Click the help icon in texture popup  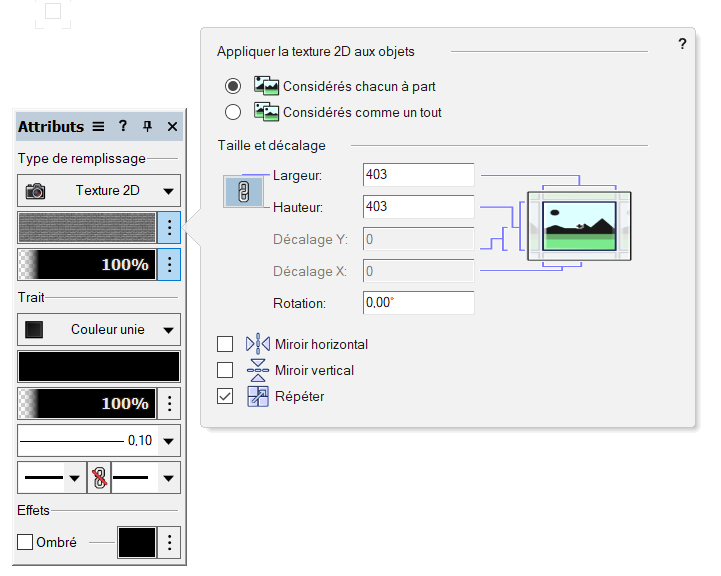pos(682,44)
